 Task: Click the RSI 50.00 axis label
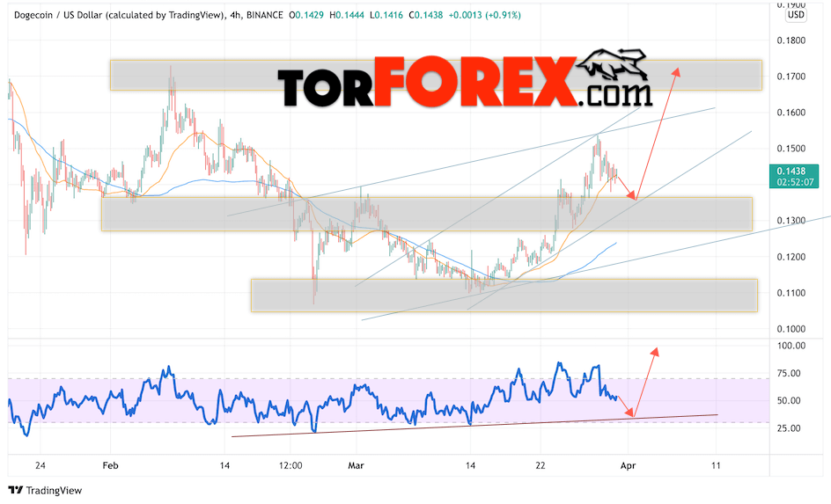[789, 401]
